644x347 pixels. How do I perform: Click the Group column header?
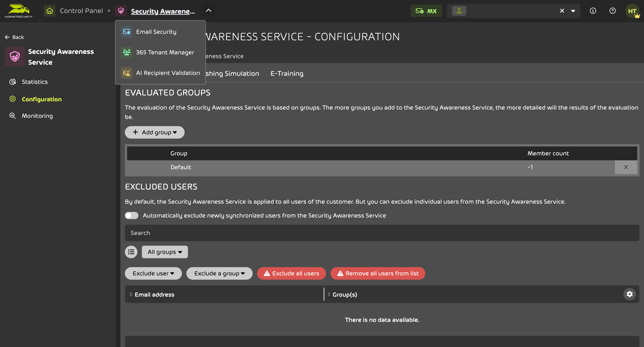(179, 153)
